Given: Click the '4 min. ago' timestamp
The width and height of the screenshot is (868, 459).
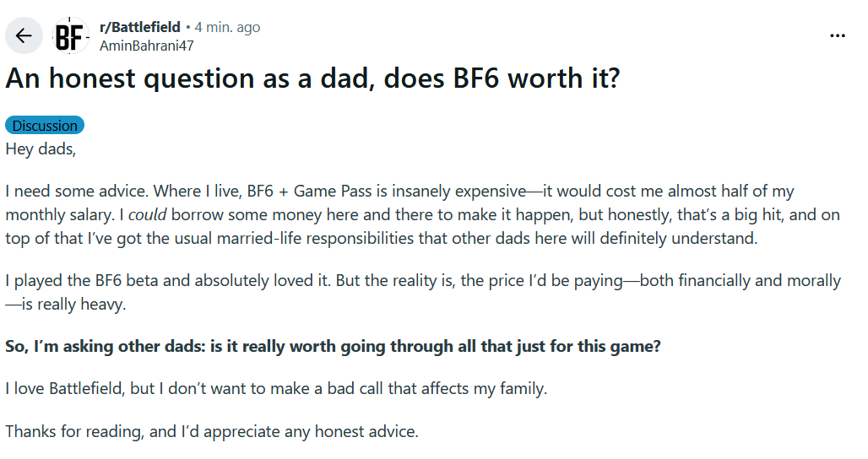Looking at the screenshot, I should 227,27.
